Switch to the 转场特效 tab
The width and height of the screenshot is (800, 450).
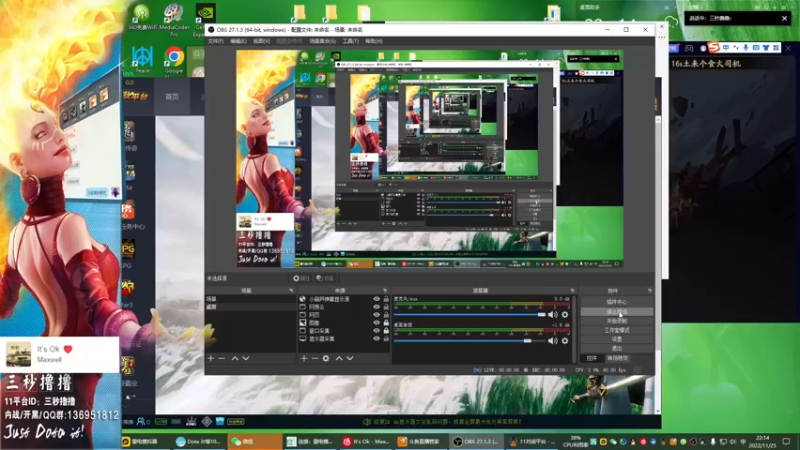617,358
